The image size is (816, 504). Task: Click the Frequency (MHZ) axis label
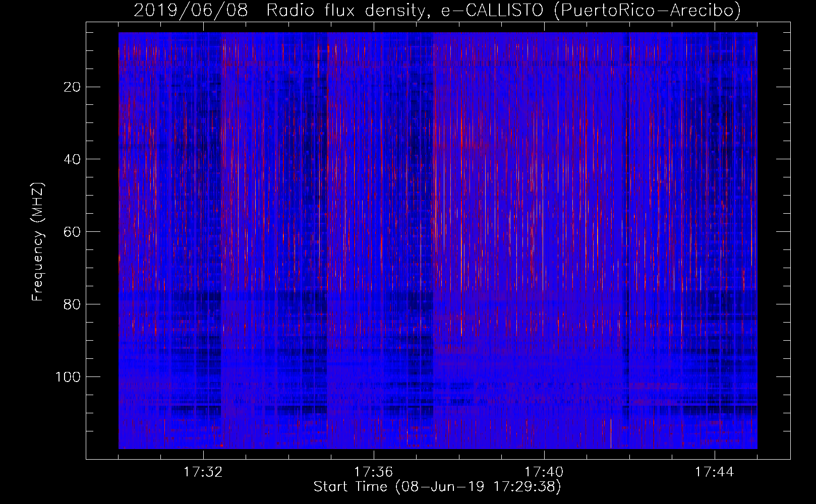pos(38,242)
